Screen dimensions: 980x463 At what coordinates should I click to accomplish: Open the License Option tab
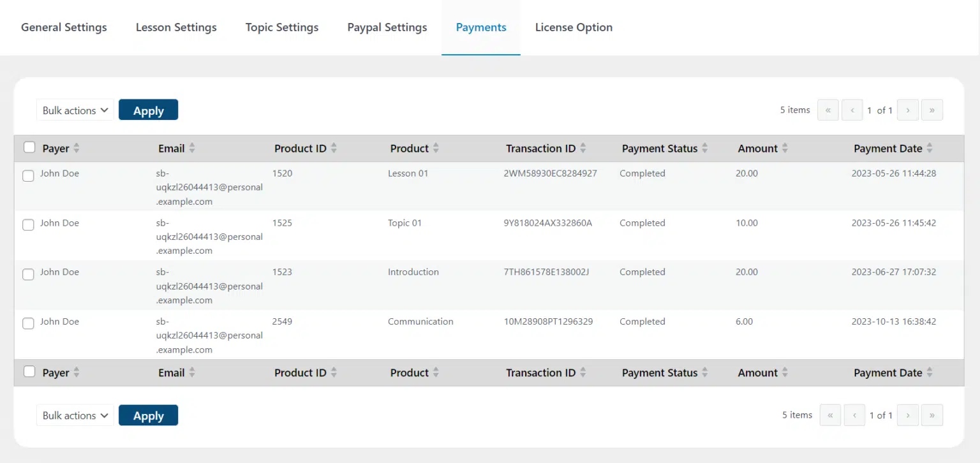[574, 27]
